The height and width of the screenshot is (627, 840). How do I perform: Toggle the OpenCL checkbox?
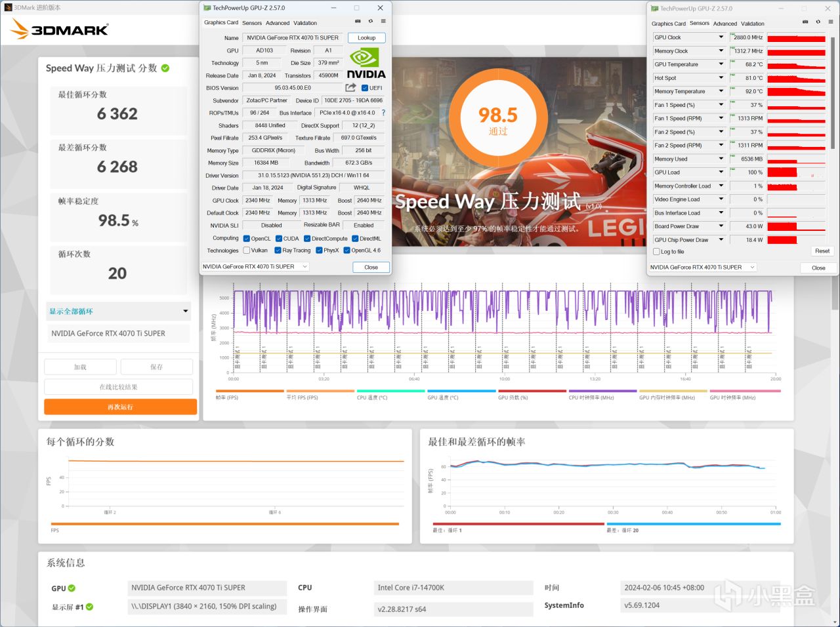(x=247, y=239)
